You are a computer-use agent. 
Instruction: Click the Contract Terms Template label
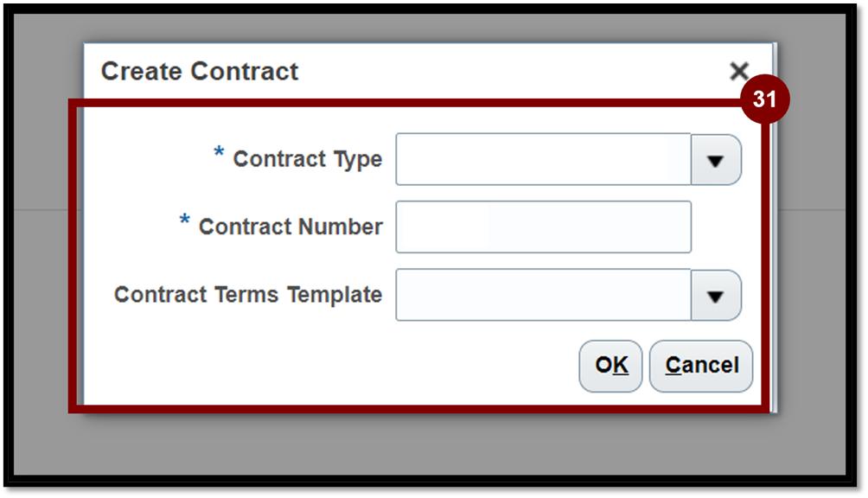[248, 295]
